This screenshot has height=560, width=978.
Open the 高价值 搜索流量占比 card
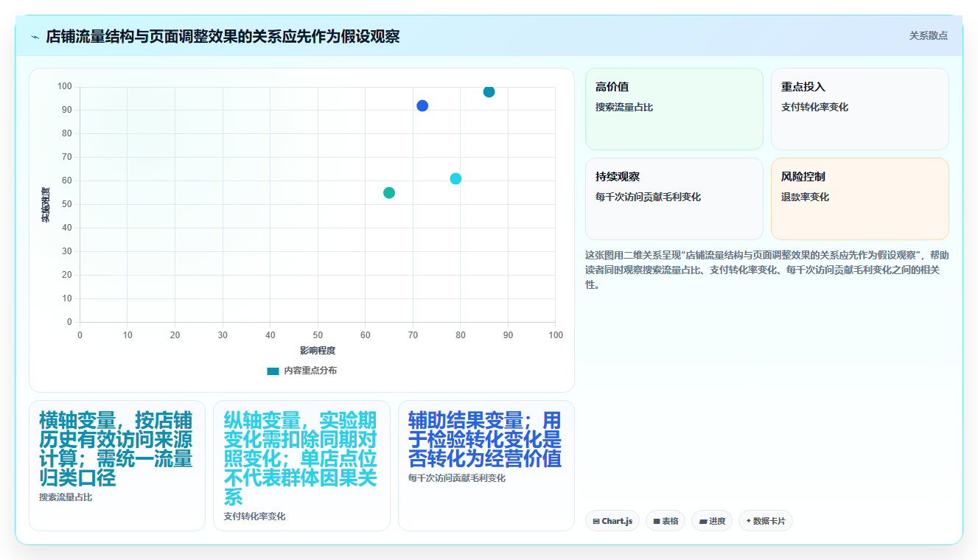pyautogui.click(x=674, y=109)
